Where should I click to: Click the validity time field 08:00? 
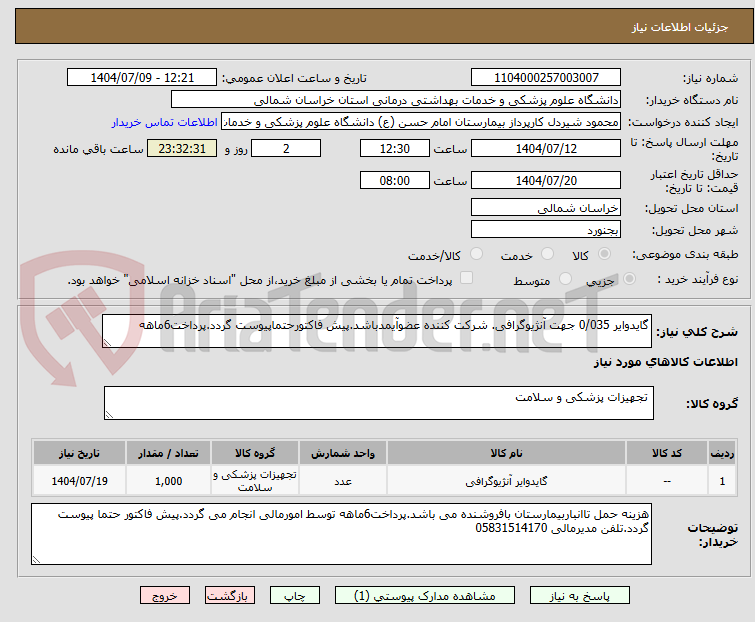pyautogui.click(x=394, y=181)
